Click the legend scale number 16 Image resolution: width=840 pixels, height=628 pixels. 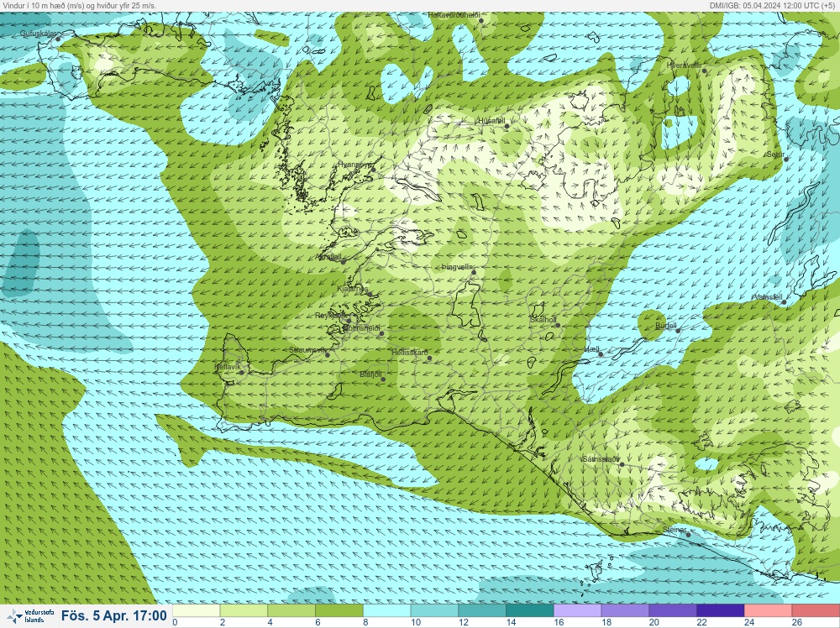(x=559, y=623)
